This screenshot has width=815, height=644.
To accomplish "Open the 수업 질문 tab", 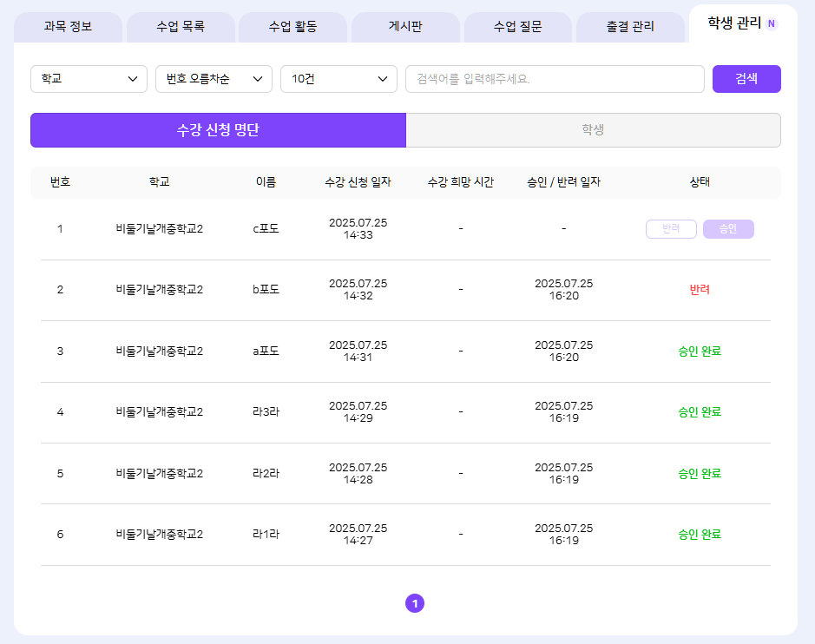I will (x=517, y=26).
